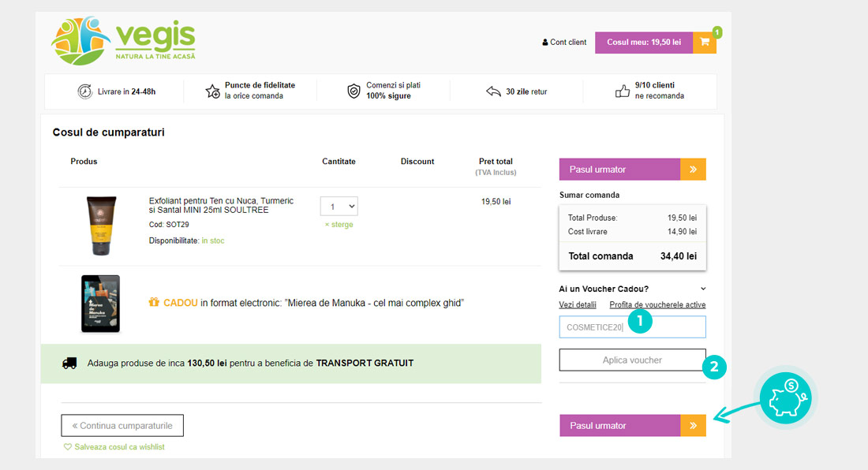Click the Sumar comanda heading
The image size is (868, 470).
[589, 196]
